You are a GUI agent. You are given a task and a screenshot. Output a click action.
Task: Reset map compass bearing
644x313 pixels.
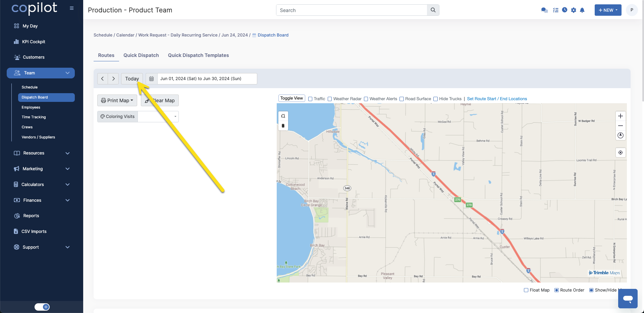coord(621,135)
